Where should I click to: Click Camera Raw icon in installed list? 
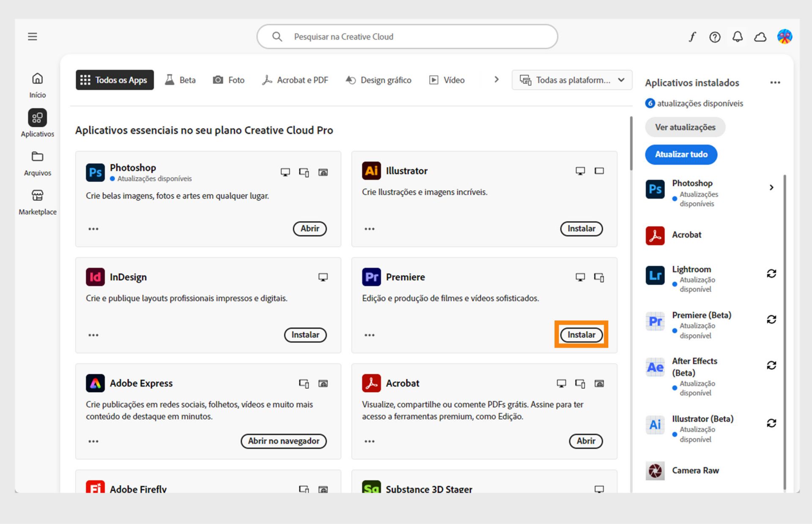coord(655,471)
